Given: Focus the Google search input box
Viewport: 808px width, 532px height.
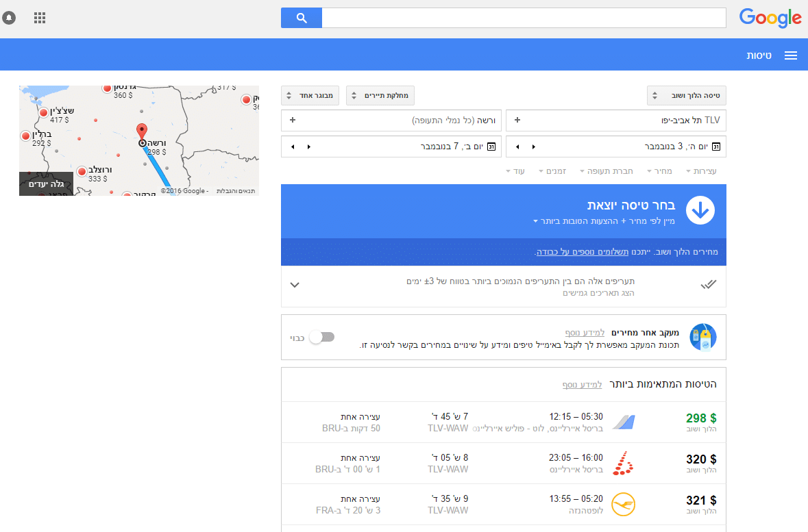Looking at the screenshot, I should click(524, 18).
